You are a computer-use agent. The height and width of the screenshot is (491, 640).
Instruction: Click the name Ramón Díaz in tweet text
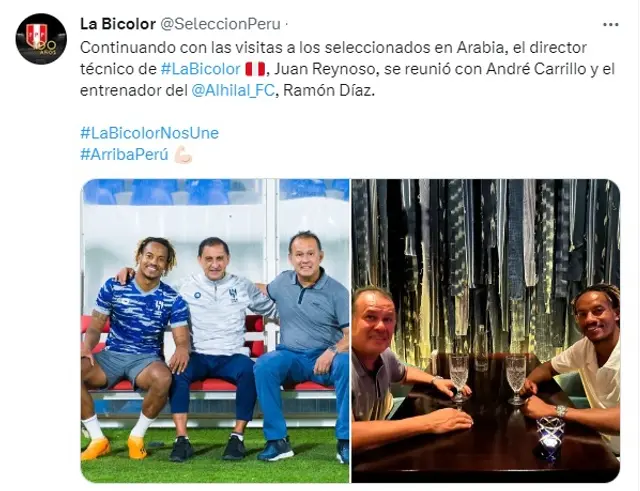328,90
